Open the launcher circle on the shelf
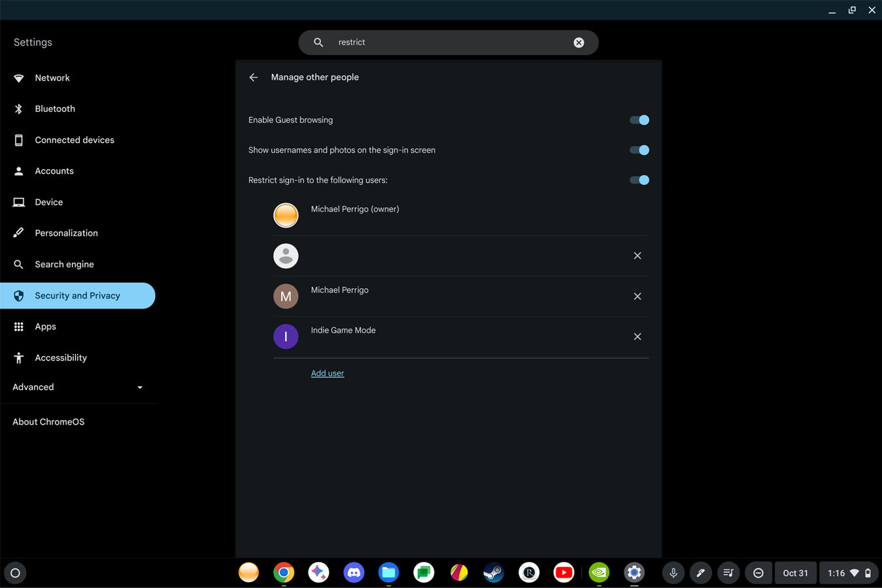882x588 pixels. (x=16, y=573)
